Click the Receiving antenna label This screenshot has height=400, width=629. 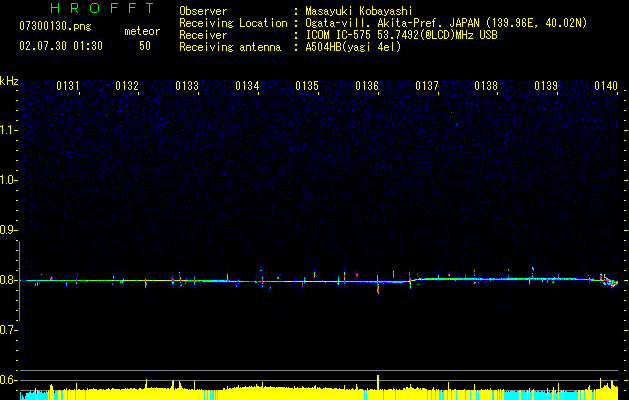tap(230, 47)
